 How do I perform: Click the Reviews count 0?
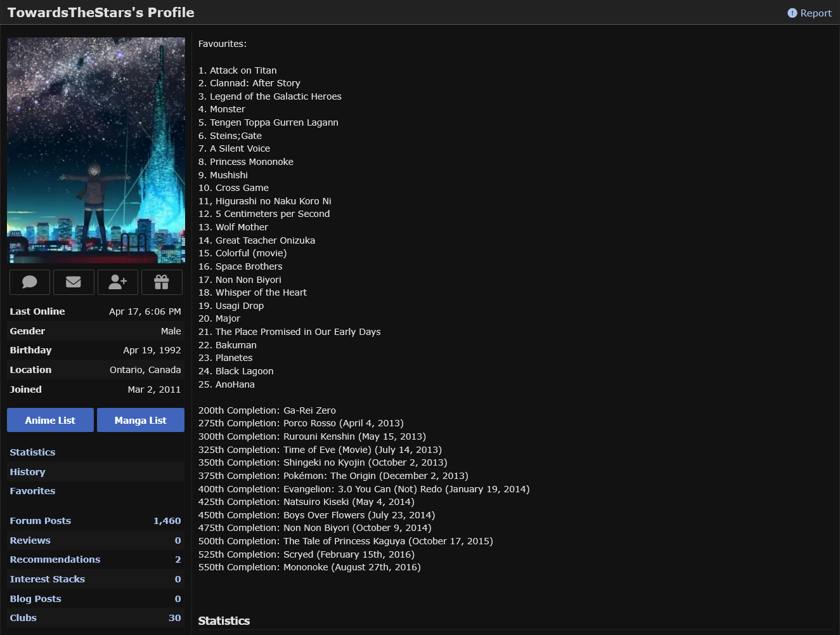178,540
